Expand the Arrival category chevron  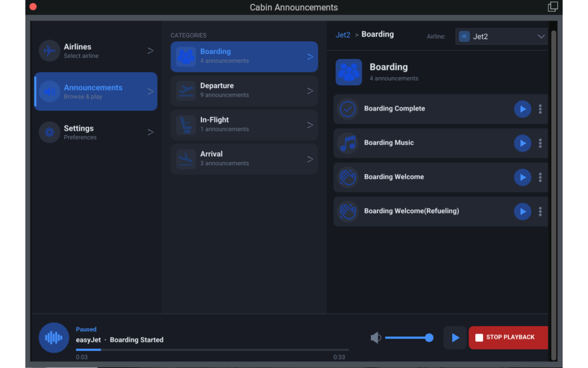[x=310, y=159]
